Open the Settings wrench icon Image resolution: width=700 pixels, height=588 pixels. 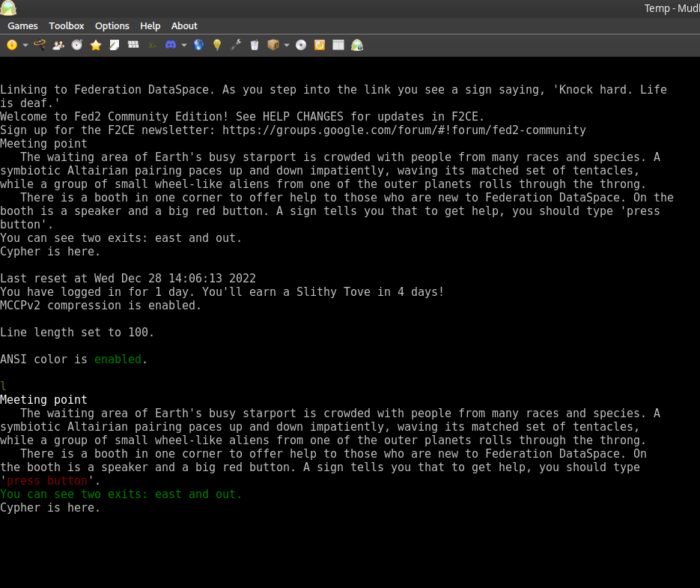[236, 45]
